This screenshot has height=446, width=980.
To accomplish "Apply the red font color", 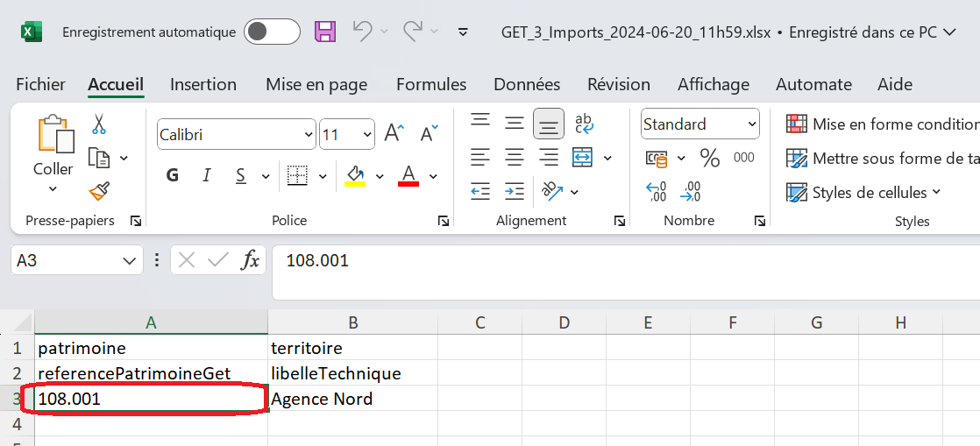I will click(408, 175).
